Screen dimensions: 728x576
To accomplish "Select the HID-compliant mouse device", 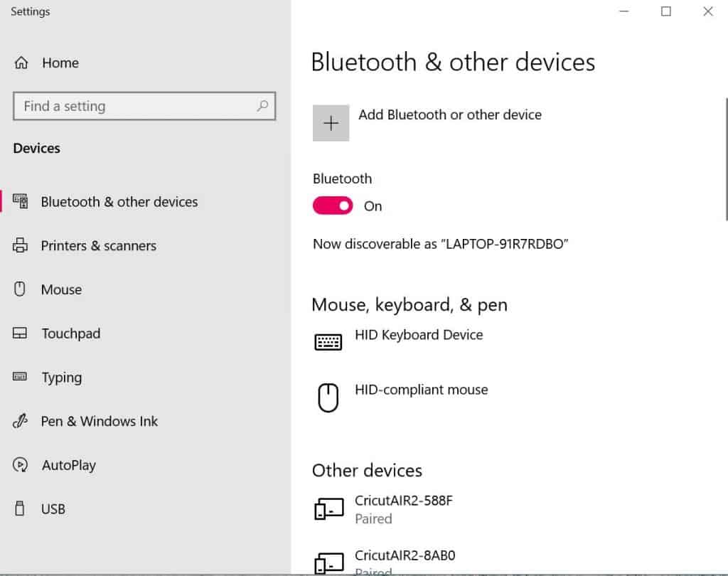I will click(421, 390).
